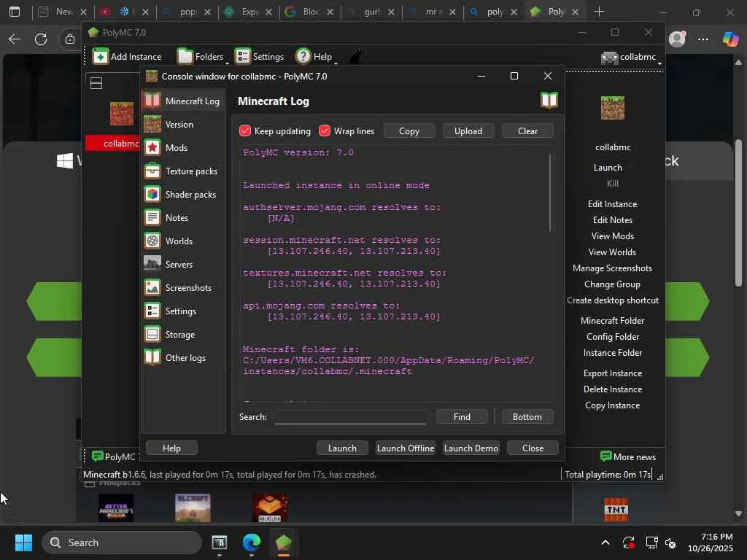The image size is (747, 560).
Task: Open Config Folder from side panel
Action: point(613,337)
